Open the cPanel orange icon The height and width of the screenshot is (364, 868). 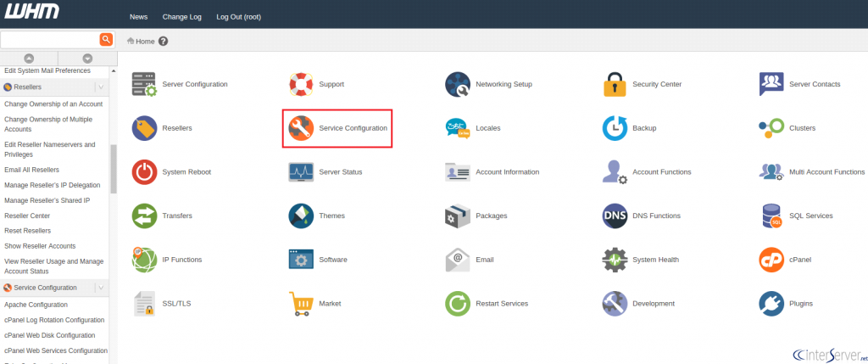click(771, 260)
